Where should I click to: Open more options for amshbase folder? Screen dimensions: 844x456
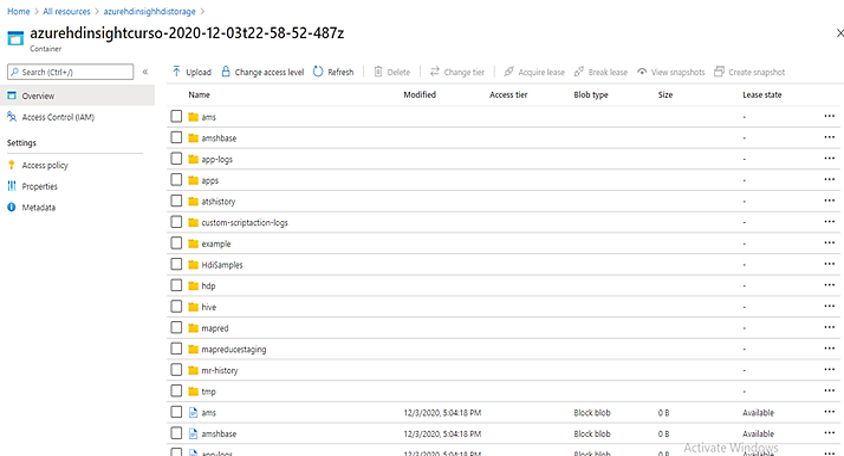(x=829, y=137)
